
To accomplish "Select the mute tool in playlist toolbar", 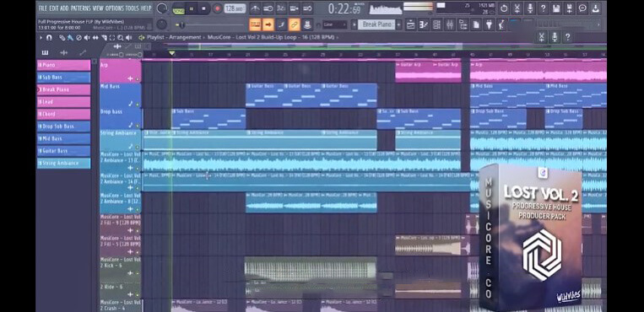I will (x=87, y=37).
